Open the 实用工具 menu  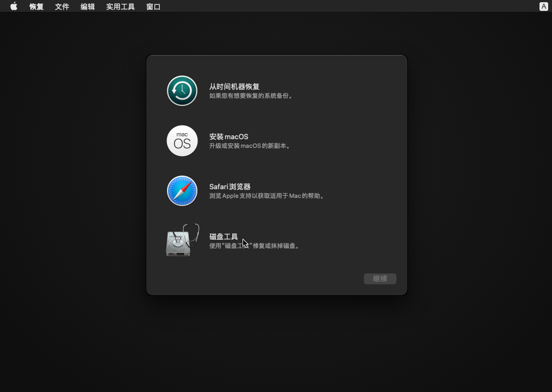pos(120,7)
